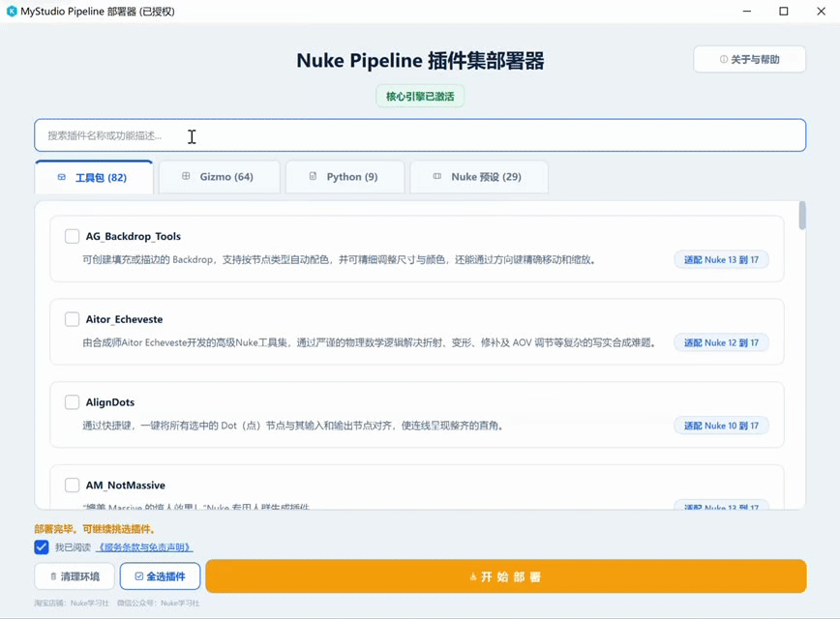The height and width of the screenshot is (619, 840).
Task: Click the Aitor_Echeveste description text
Action: 369,342
